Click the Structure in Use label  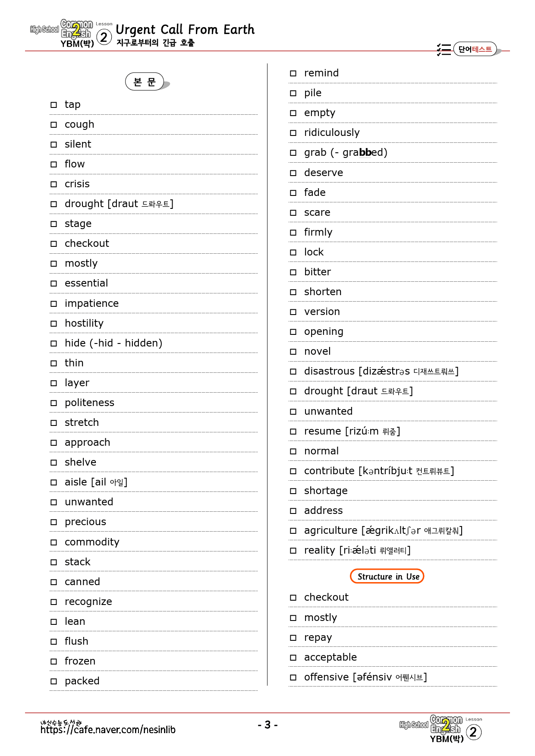(387, 576)
